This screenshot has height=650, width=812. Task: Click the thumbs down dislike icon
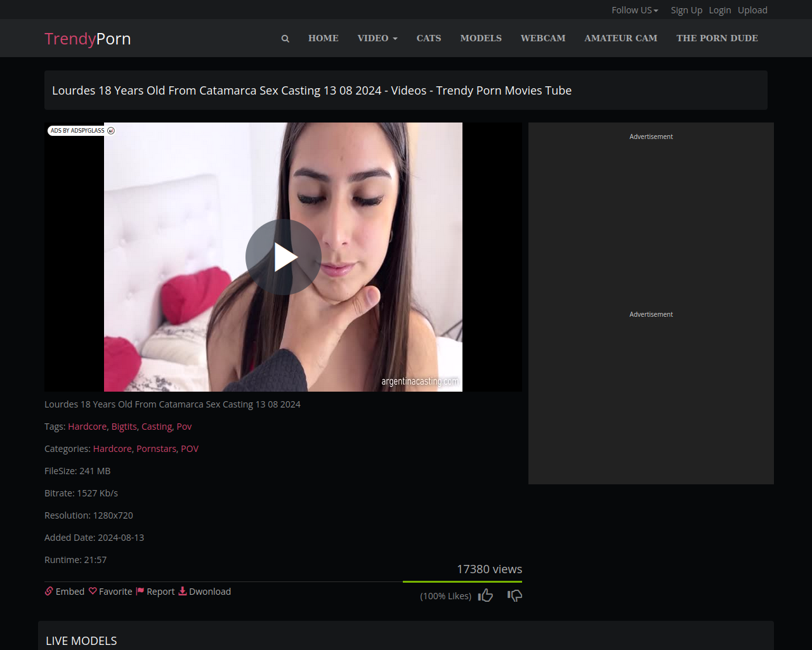[x=514, y=595]
